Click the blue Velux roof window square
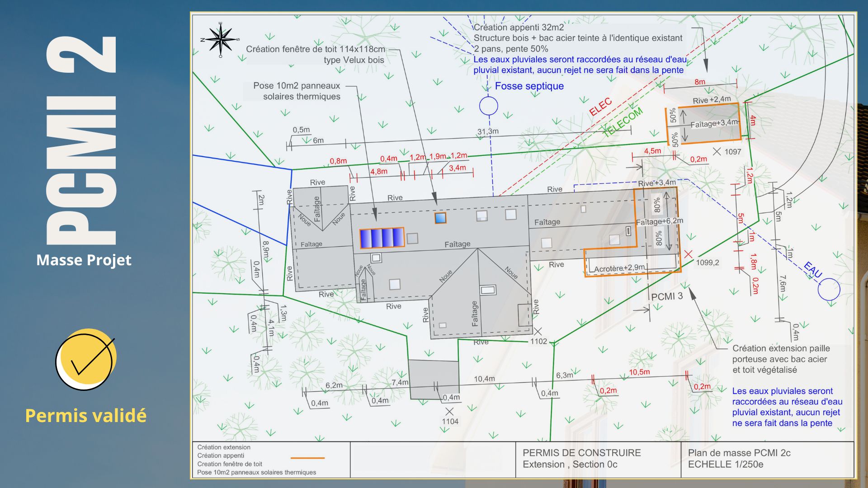 440,218
